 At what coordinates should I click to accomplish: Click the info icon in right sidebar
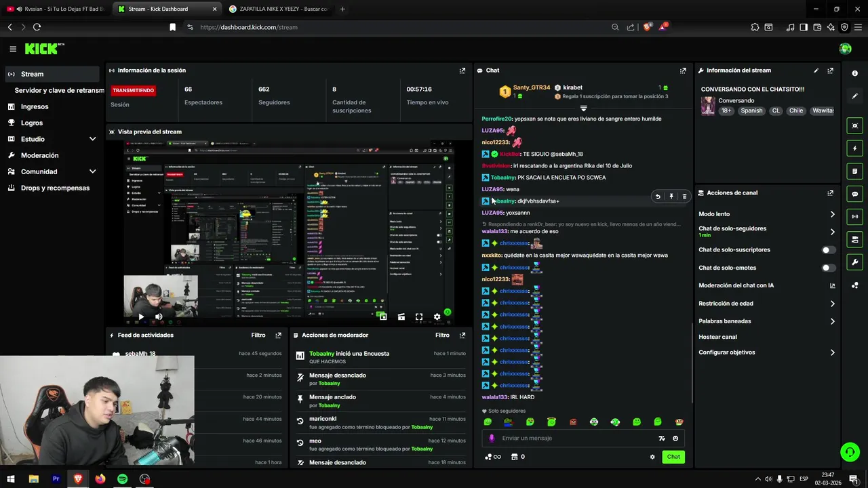854,73
